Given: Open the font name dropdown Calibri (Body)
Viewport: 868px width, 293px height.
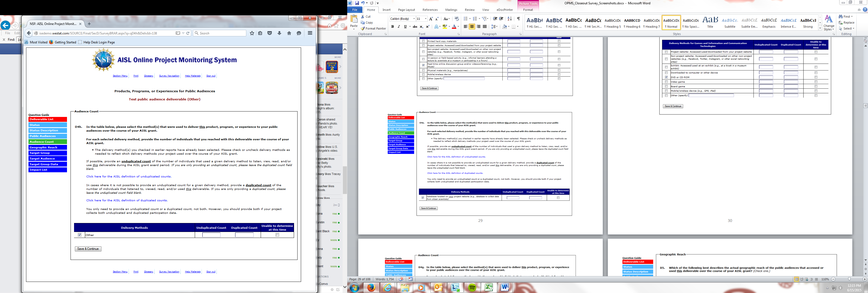Looking at the screenshot, I should click(414, 19).
